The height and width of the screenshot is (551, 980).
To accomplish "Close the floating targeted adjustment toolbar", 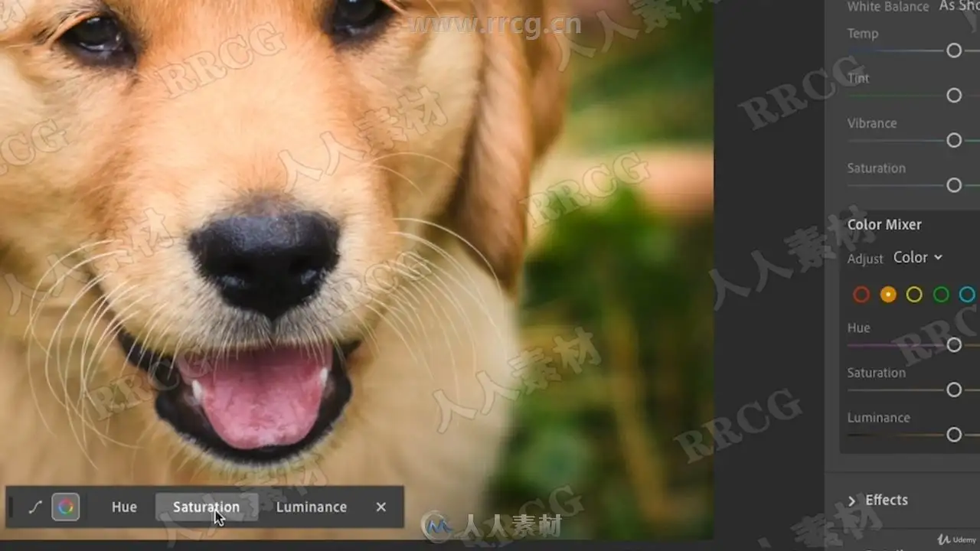I will [381, 507].
